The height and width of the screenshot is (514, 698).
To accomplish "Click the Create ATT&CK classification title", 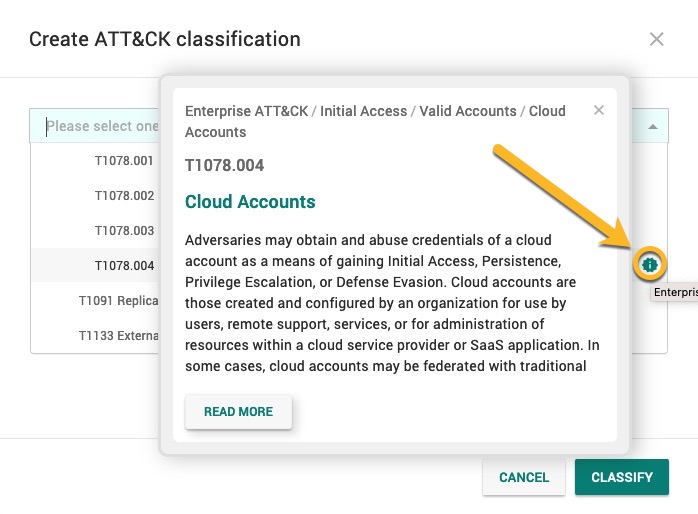I will click(165, 40).
